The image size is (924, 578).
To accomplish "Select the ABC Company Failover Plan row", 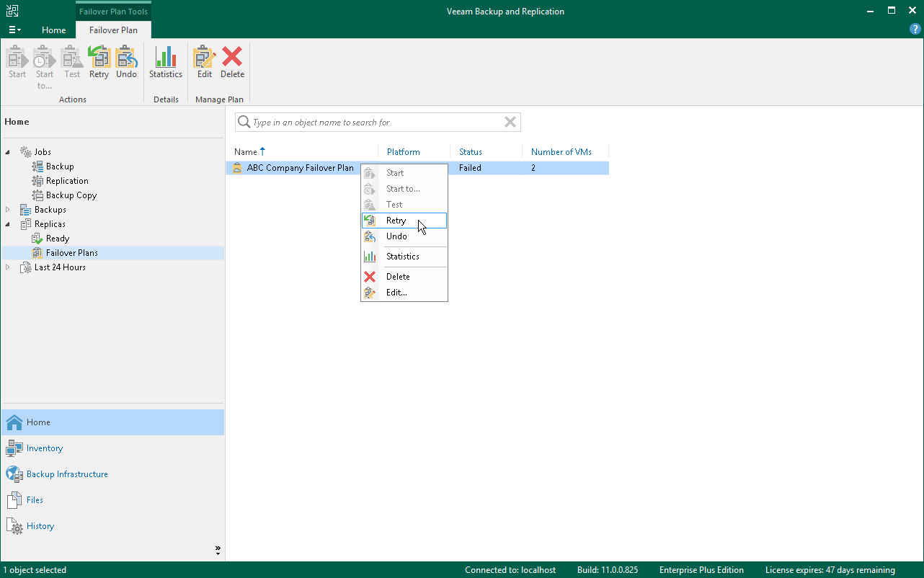I will tap(418, 168).
